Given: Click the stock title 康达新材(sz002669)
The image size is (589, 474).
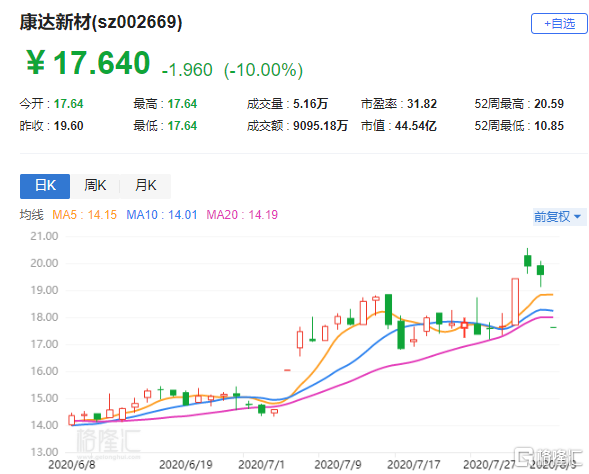Looking at the screenshot, I should pos(101,22).
